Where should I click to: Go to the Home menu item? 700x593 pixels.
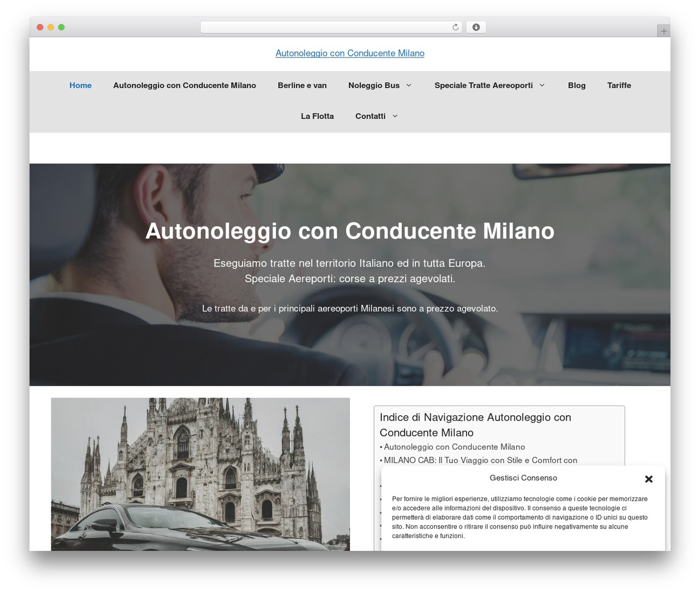pos(80,85)
